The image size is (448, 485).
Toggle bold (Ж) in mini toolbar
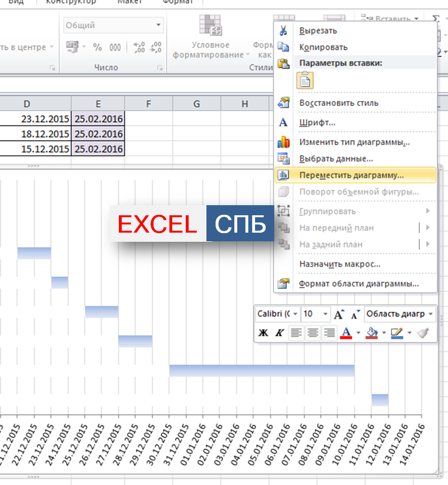coord(263,333)
